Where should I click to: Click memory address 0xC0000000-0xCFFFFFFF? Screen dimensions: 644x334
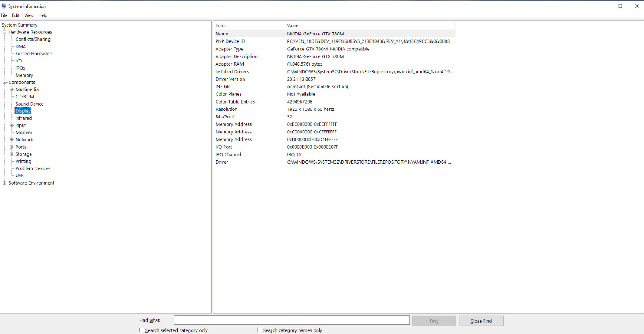(312, 132)
